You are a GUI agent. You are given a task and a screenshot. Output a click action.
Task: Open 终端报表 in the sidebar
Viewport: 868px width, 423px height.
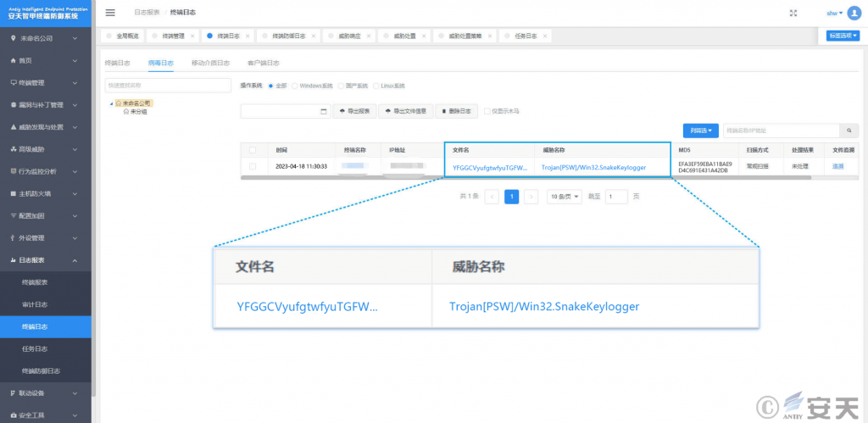click(x=34, y=282)
